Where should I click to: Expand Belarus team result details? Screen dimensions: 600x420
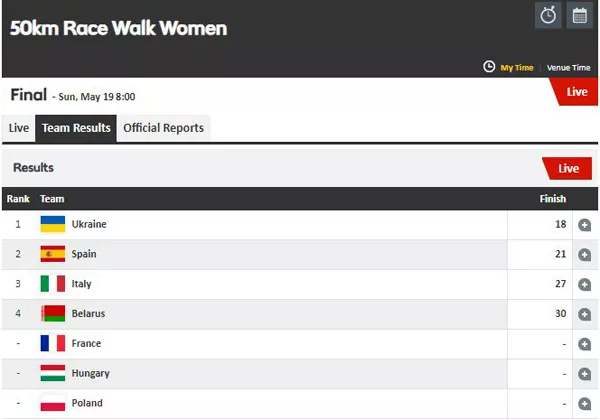pos(585,315)
